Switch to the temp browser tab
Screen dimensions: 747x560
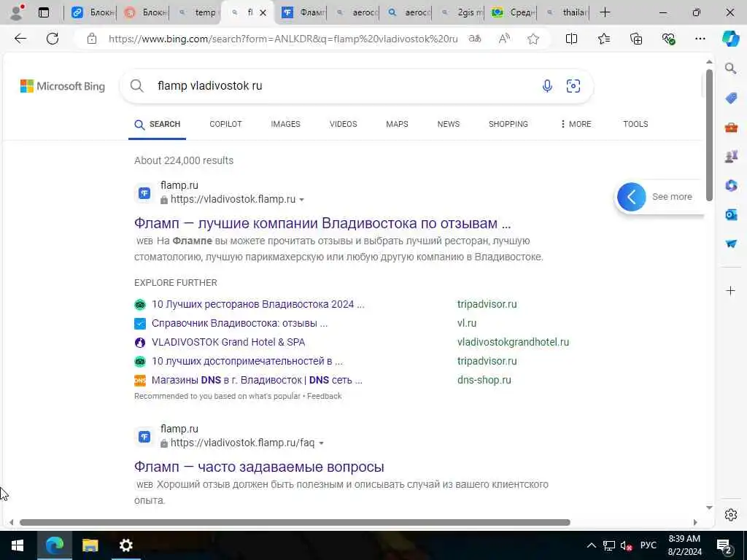pos(196,12)
